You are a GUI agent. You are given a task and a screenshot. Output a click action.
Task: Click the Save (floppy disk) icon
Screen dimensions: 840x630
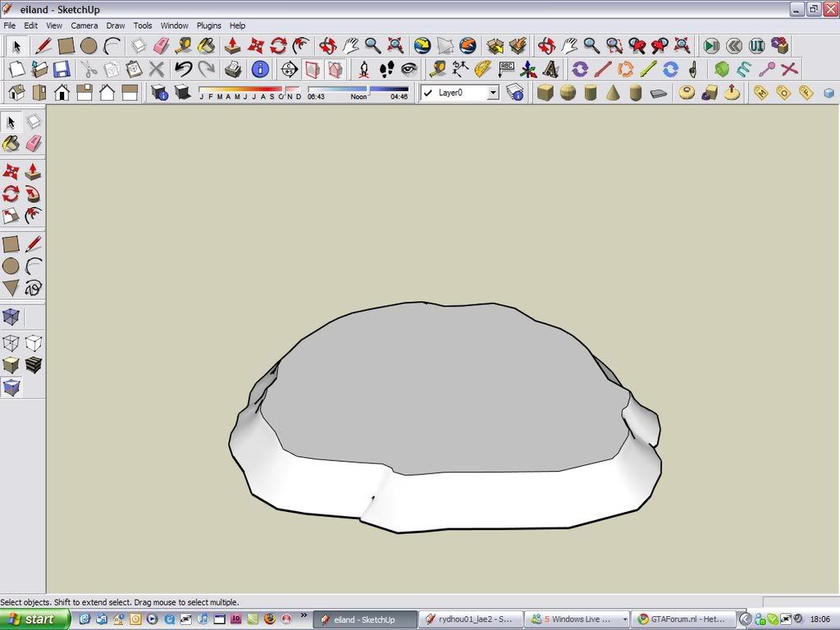click(62, 69)
